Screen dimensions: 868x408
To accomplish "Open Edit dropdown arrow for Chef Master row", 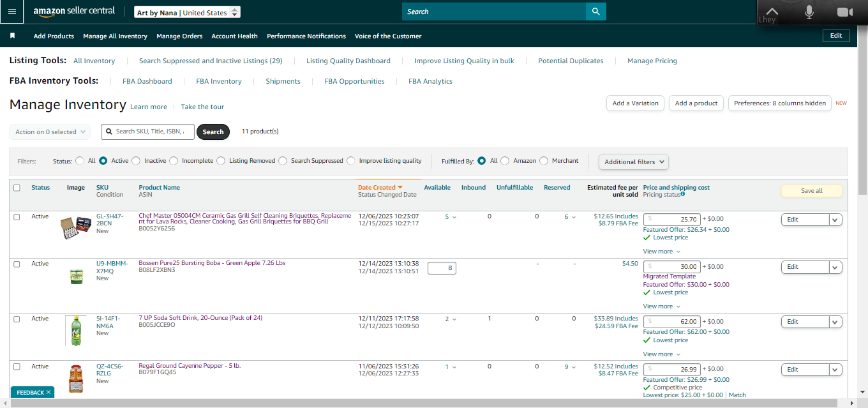I will tap(835, 220).
